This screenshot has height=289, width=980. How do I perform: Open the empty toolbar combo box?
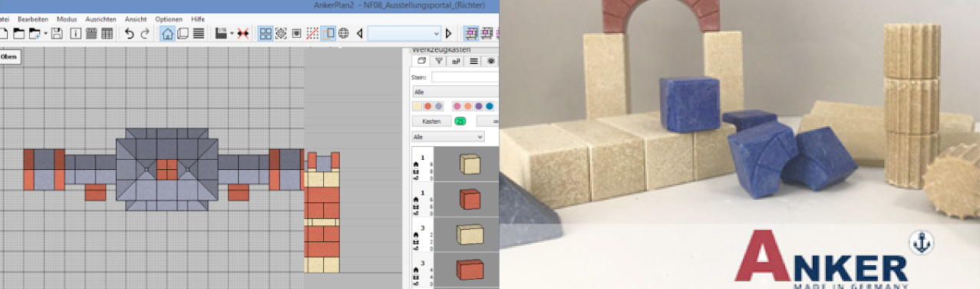click(x=404, y=34)
